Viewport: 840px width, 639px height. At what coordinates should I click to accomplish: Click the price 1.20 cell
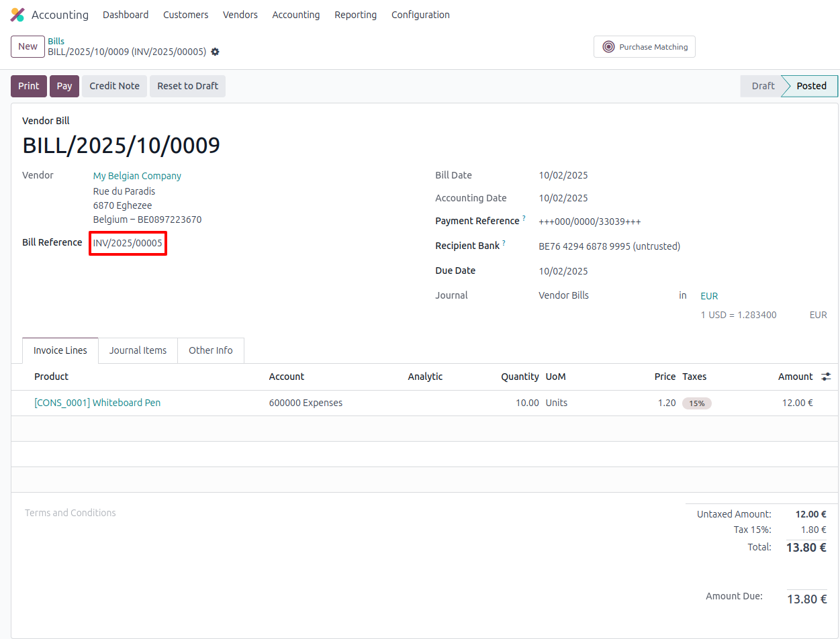(667, 403)
